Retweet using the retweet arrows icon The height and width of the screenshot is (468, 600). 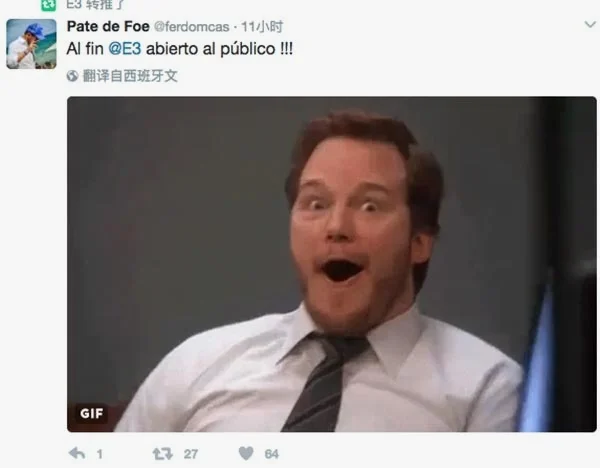point(162,454)
